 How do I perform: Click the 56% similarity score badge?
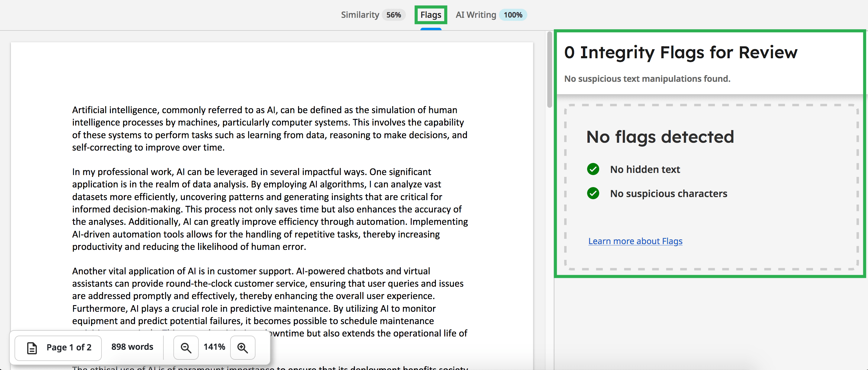tap(394, 15)
